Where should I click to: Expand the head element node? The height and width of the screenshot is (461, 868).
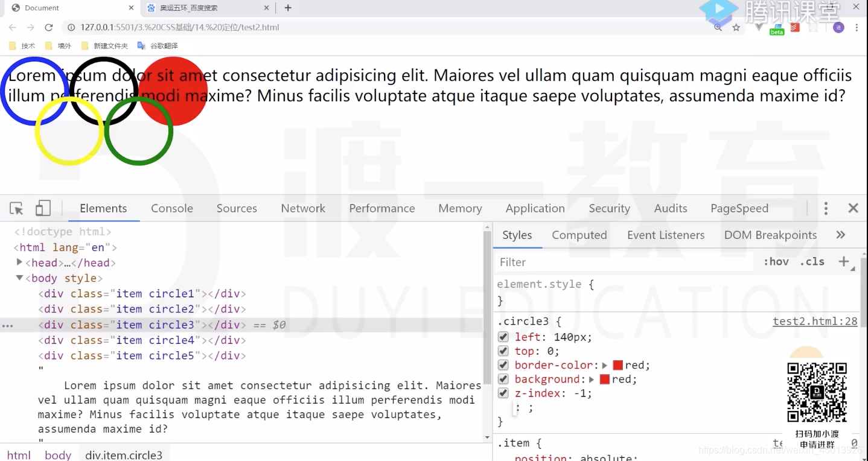[x=19, y=262]
